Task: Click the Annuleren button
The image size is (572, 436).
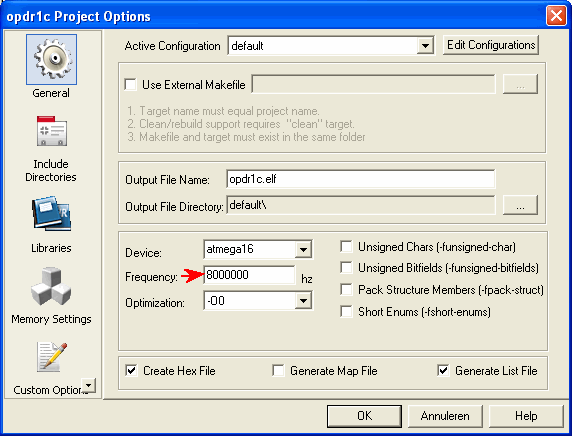Action: coord(445,416)
